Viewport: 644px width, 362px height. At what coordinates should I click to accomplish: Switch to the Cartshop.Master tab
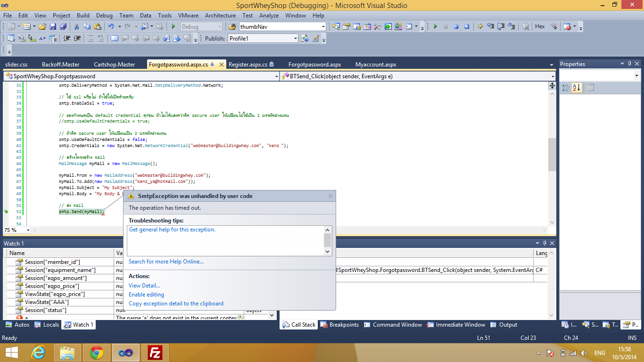pyautogui.click(x=114, y=64)
